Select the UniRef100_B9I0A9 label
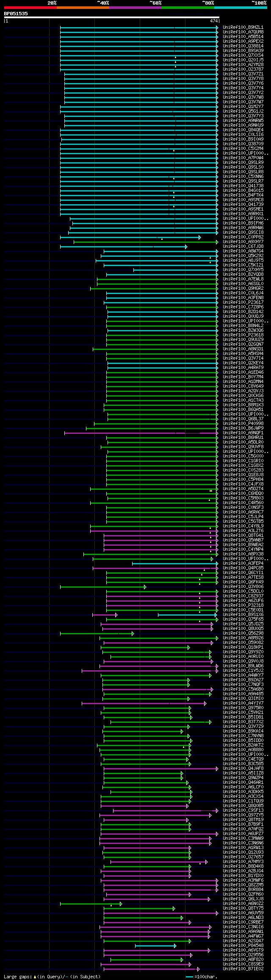Image resolution: width=271 pixels, height=980 pixels. tap(243, 139)
